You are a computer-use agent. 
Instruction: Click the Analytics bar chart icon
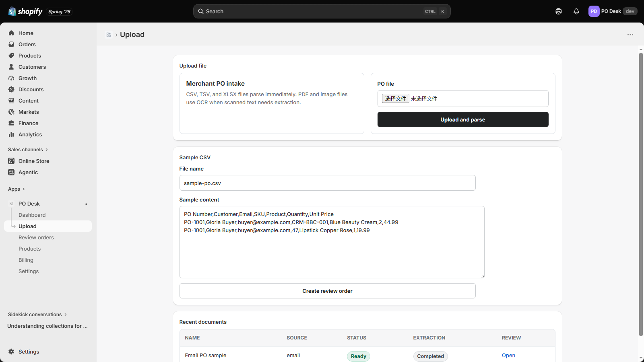[x=11, y=134]
